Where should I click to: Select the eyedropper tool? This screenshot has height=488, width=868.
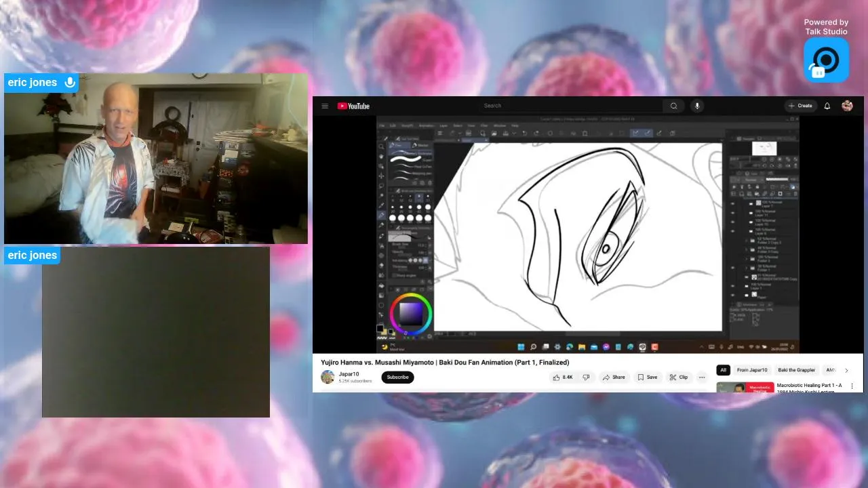(381, 205)
